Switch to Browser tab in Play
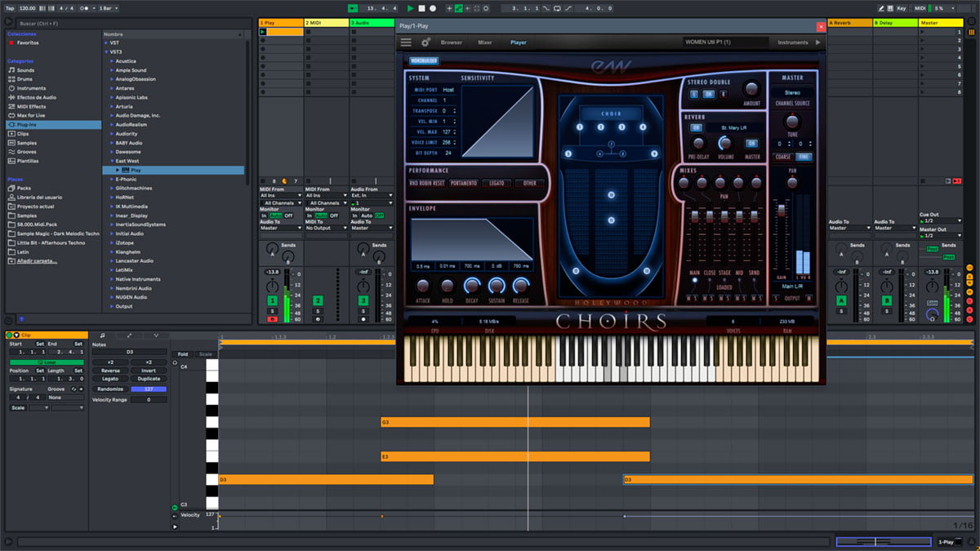The width and height of the screenshot is (980, 551). point(452,42)
